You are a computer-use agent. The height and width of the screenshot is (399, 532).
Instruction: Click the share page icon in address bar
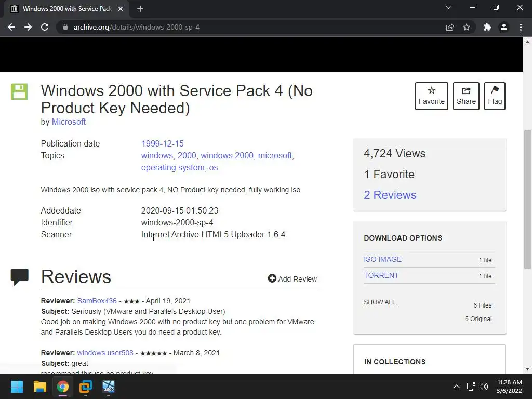(x=450, y=27)
